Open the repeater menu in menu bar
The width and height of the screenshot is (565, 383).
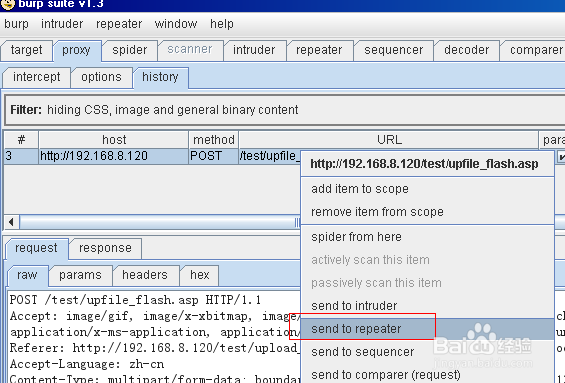point(119,24)
